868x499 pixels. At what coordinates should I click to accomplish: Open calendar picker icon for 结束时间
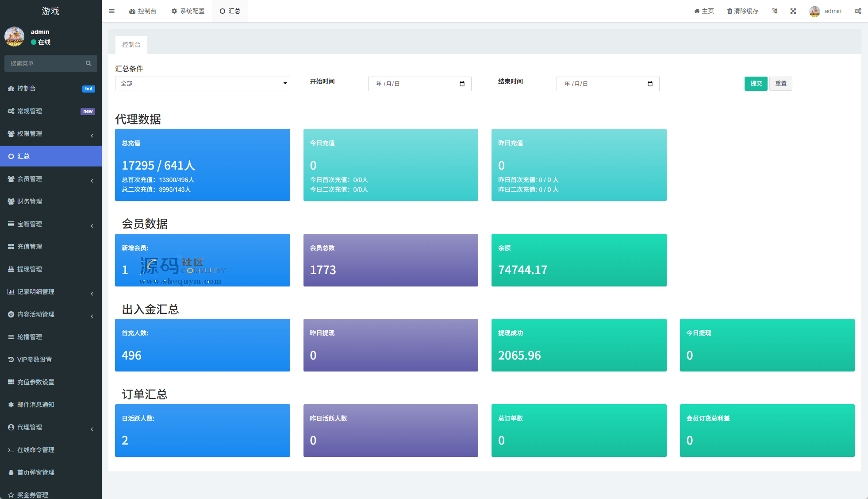650,84
